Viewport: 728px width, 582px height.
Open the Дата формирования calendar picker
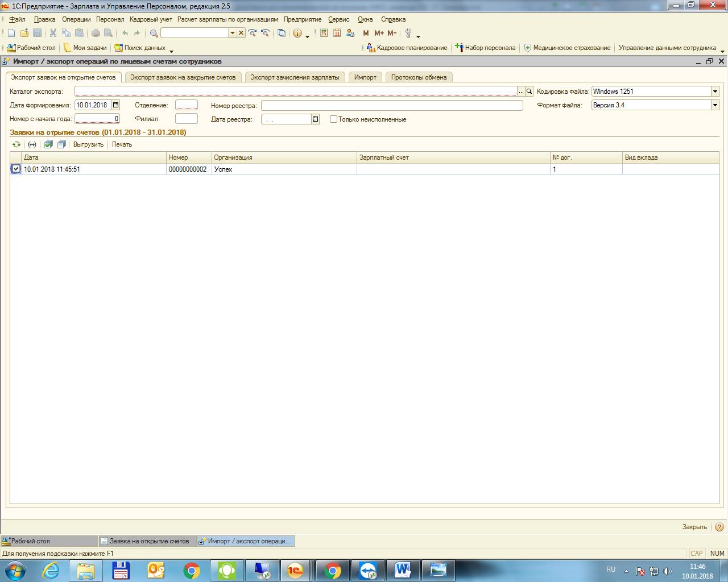[x=115, y=105]
